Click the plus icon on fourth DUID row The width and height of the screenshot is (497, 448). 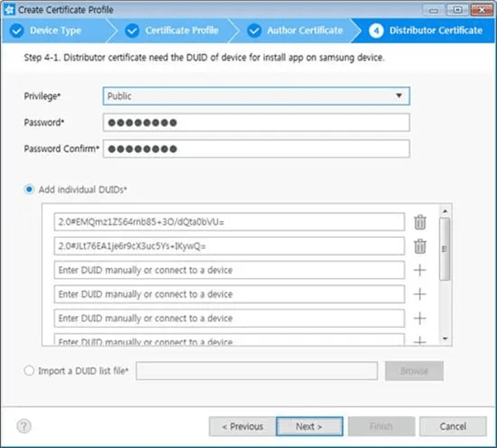click(x=420, y=294)
